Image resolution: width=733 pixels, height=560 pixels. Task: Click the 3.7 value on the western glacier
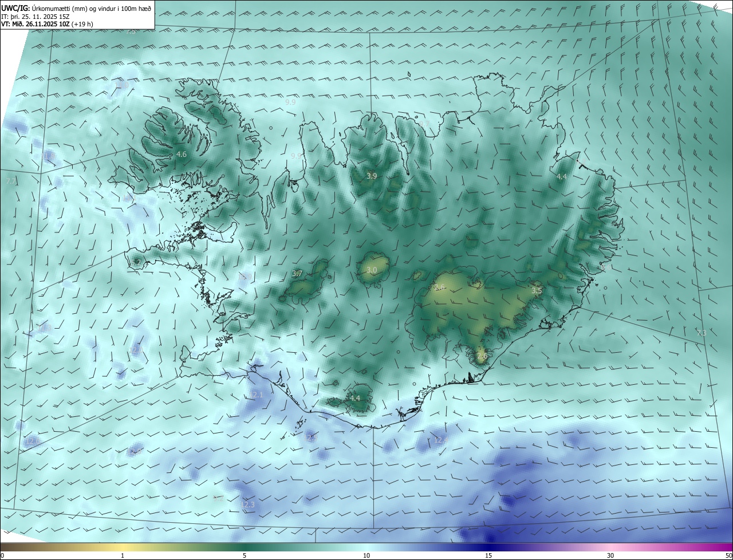tap(297, 274)
